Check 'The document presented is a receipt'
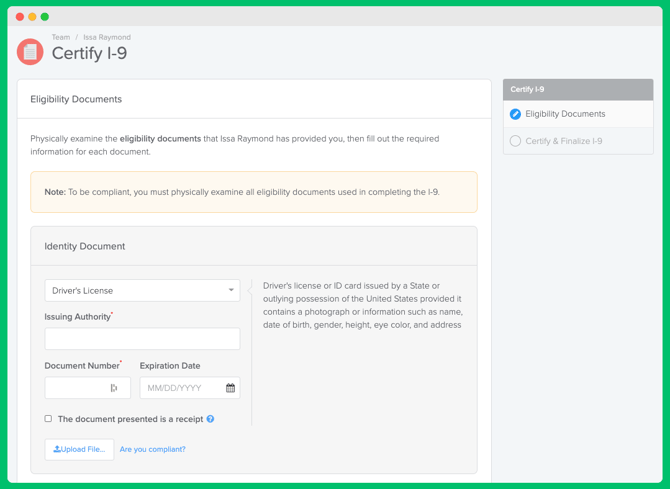The width and height of the screenshot is (670, 489). pos(48,418)
